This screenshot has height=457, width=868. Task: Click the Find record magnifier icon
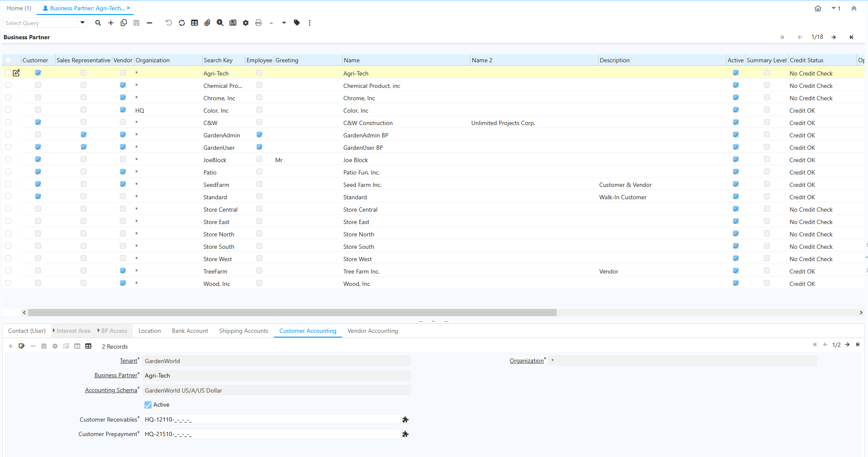(98, 23)
